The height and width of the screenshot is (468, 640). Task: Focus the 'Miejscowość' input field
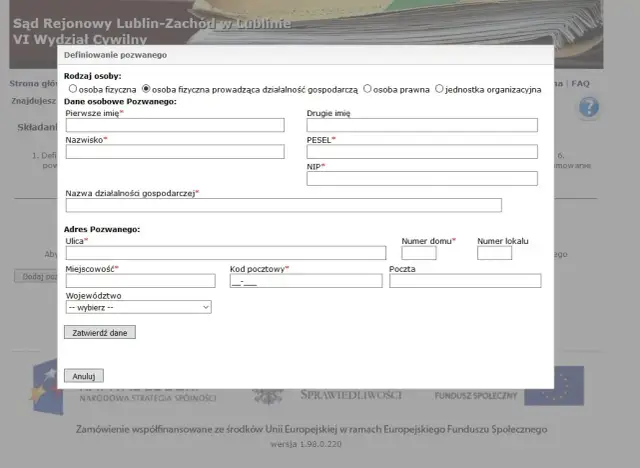140,281
